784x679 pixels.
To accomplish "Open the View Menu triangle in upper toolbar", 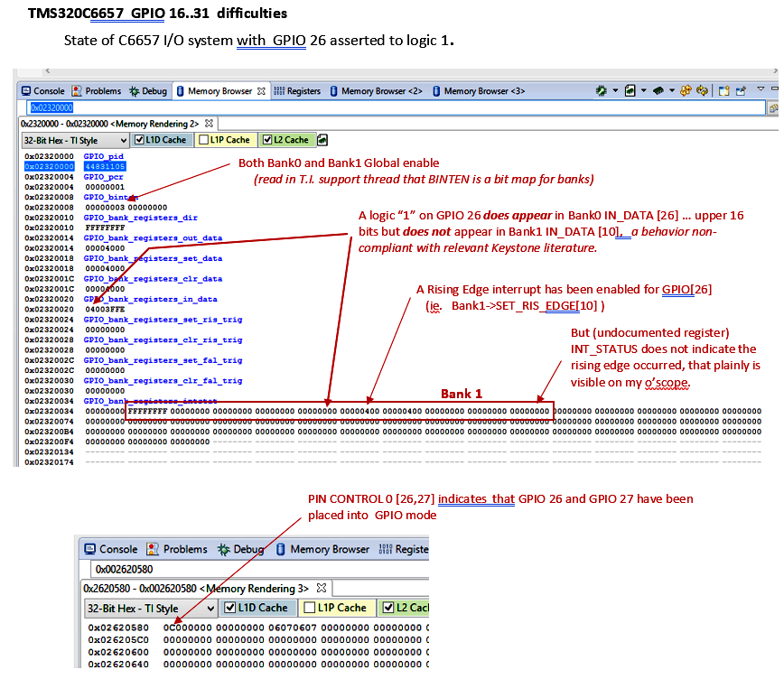I will tap(761, 88).
